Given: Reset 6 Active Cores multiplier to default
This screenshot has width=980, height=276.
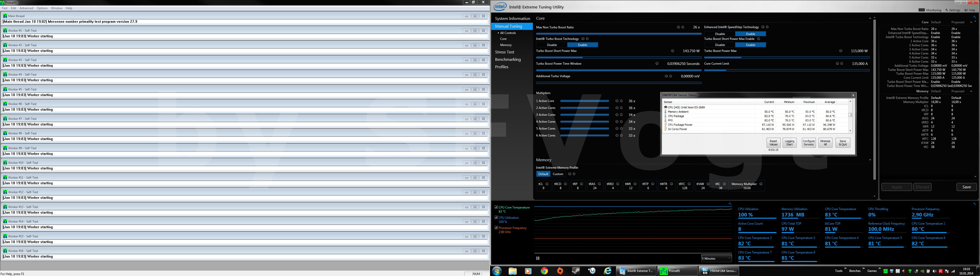Looking at the screenshot, I should [x=621, y=135].
